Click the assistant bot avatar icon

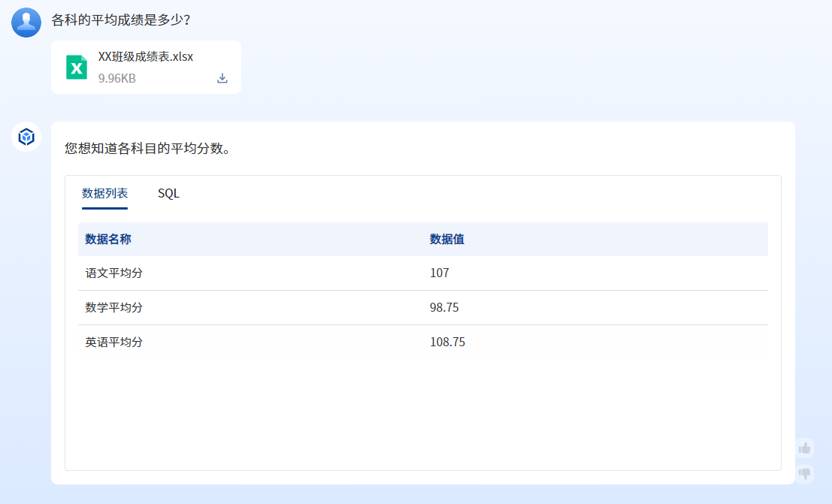(x=26, y=137)
